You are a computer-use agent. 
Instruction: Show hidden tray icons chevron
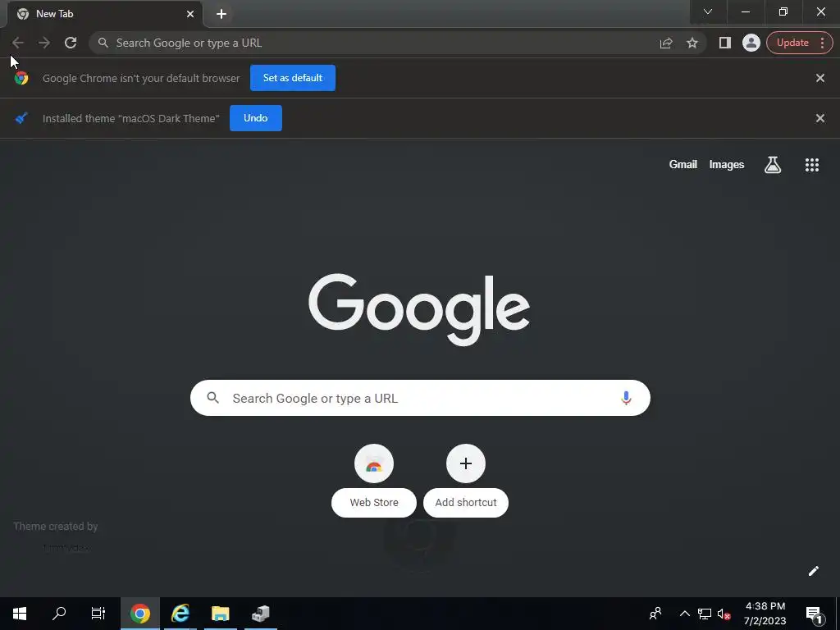coord(685,614)
